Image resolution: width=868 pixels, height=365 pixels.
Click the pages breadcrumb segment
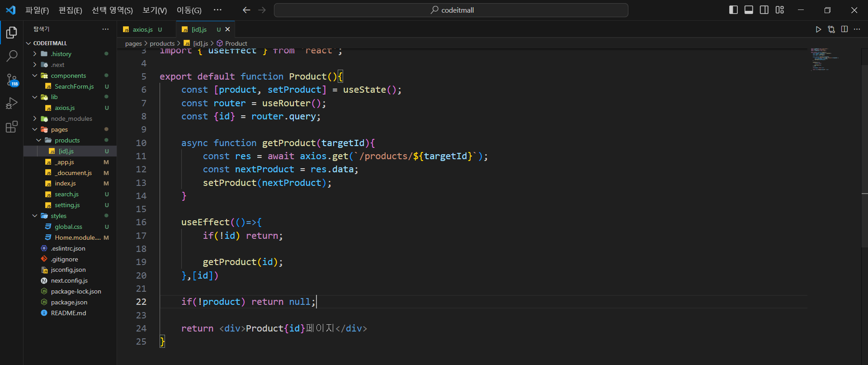pos(133,43)
